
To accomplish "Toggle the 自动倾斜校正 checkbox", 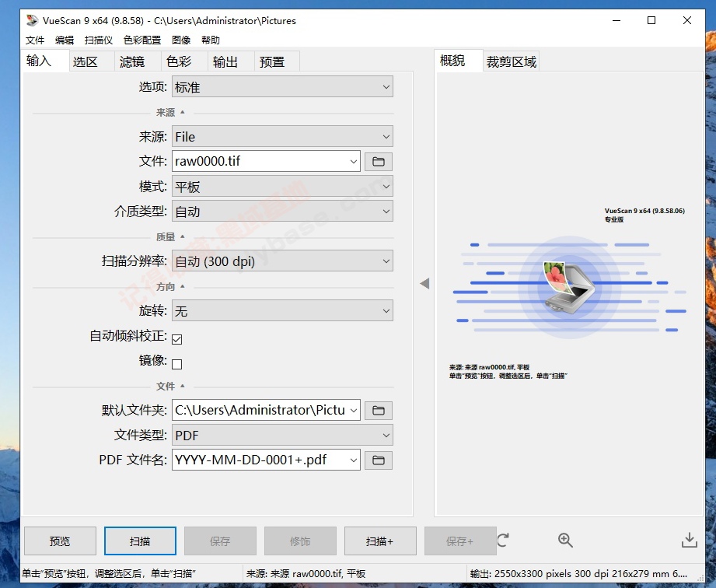I will click(177, 339).
